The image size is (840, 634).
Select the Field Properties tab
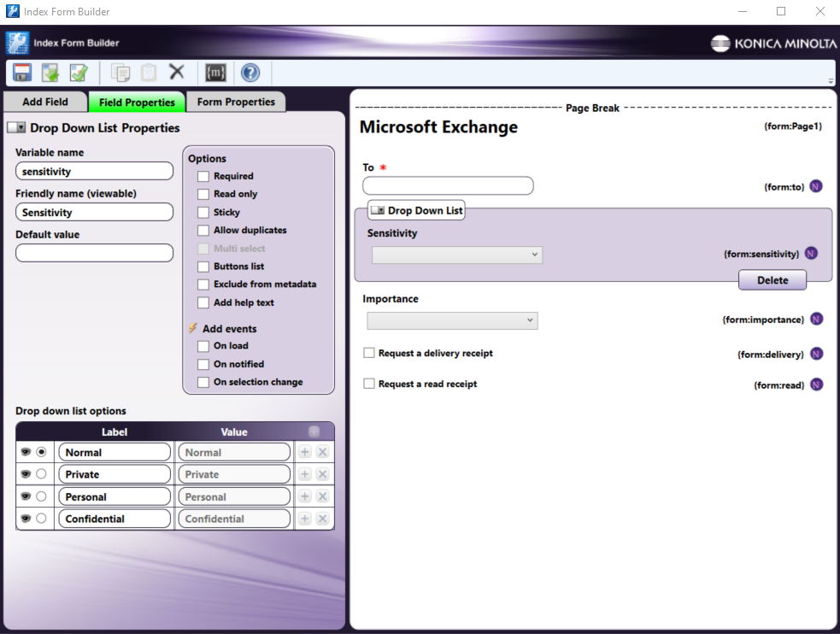pyautogui.click(x=137, y=103)
